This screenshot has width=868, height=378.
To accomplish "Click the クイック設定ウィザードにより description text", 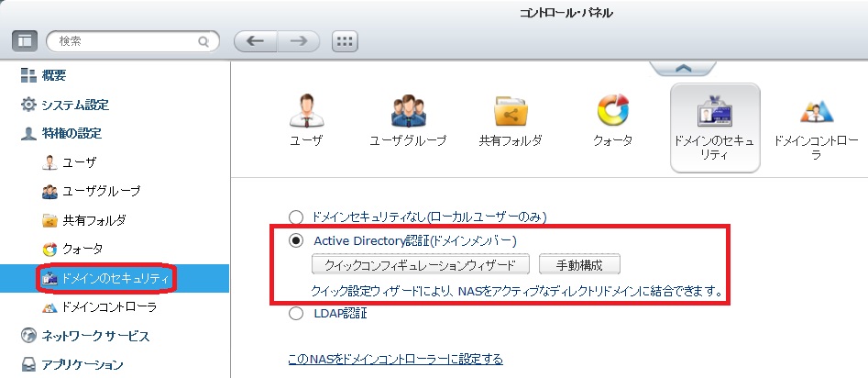I will 518,291.
